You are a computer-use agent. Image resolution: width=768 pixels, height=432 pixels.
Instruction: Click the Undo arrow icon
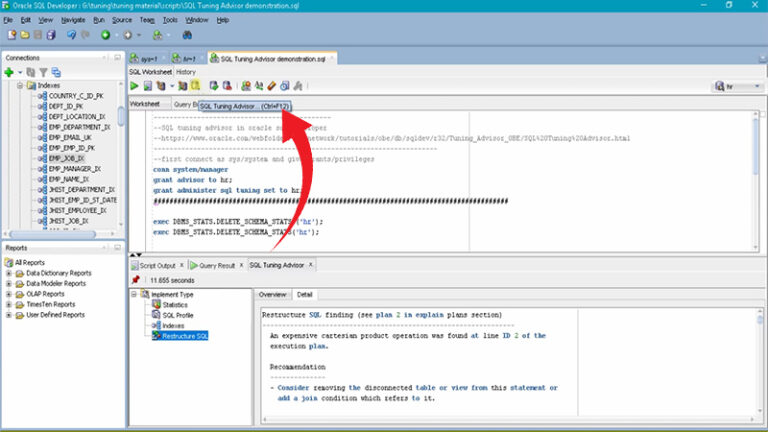click(x=72, y=35)
